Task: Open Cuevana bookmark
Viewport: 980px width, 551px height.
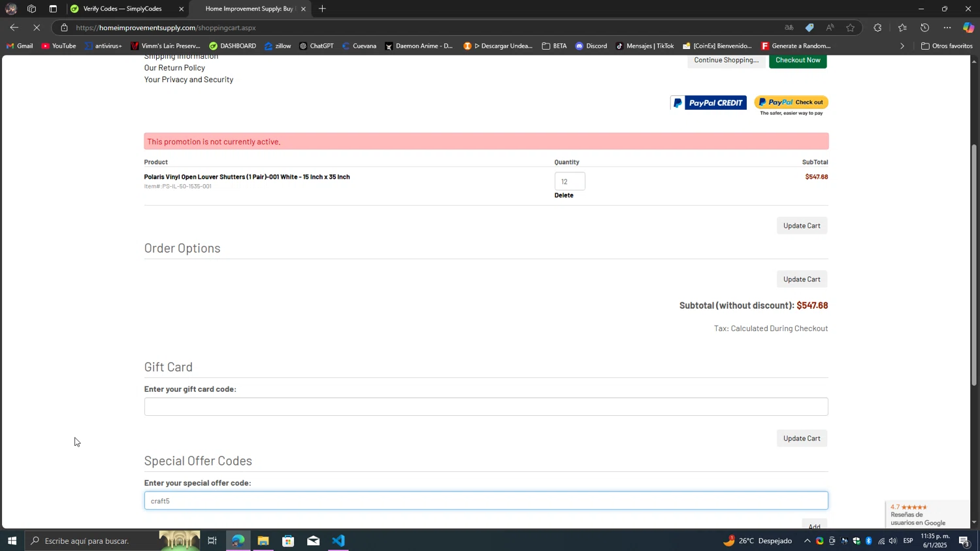Action: 359,46
